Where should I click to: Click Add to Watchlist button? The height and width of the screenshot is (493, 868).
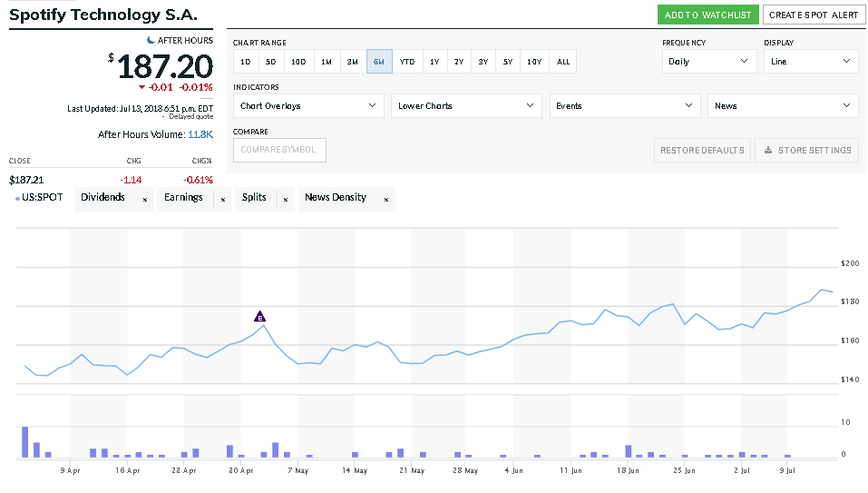[x=708, y=15]
